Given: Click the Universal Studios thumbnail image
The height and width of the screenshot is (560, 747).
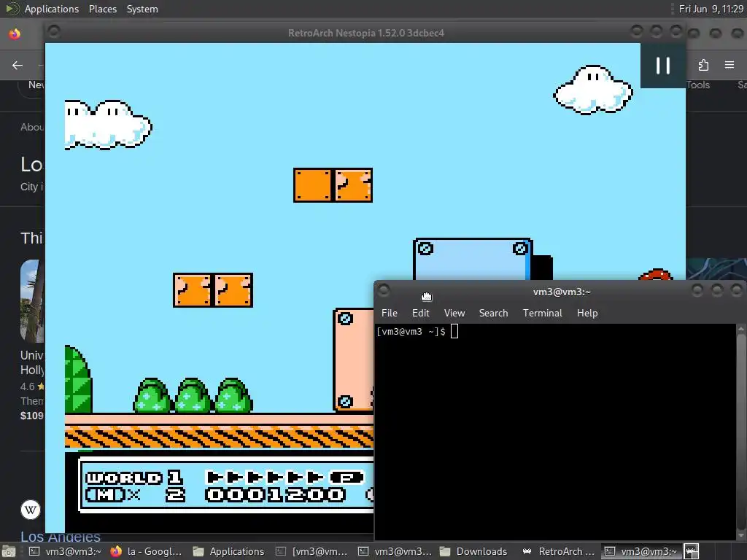Looking at the screenshot, I should click(32, 301).
